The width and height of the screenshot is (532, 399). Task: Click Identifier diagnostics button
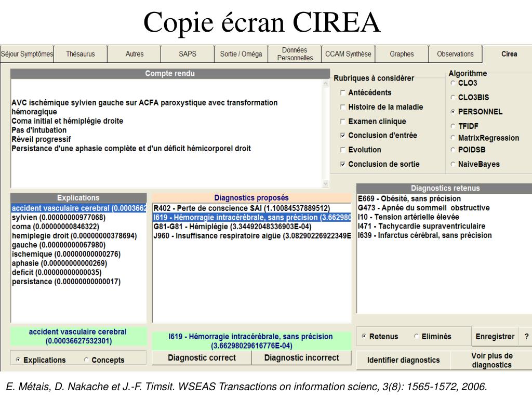pyautogui.click(x=403, y=360)
